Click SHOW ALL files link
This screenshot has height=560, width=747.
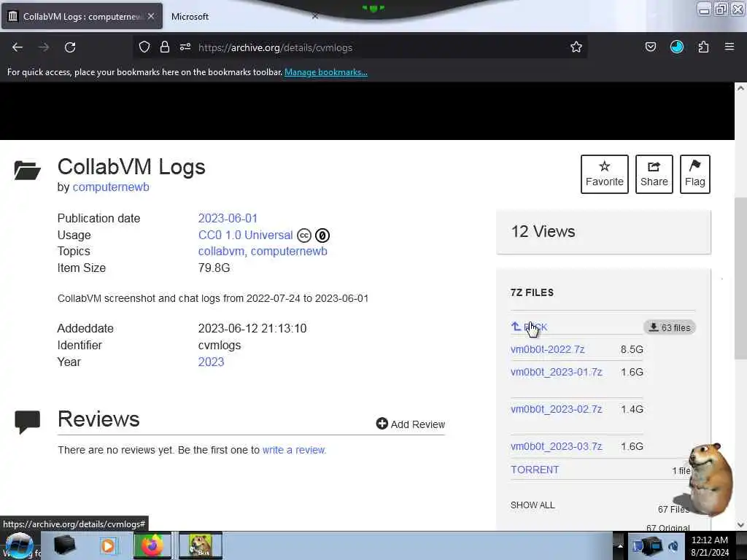[x=533, y=505]
